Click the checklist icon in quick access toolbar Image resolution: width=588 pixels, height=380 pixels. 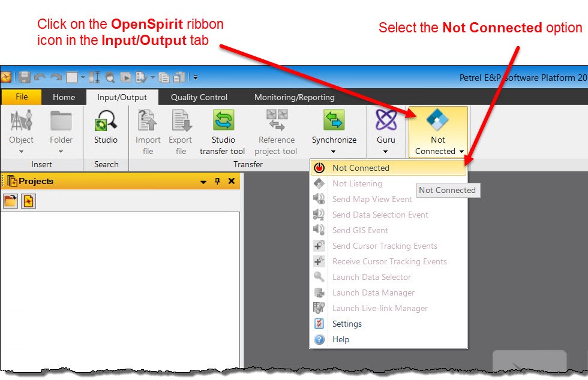[x=142, y=77]
